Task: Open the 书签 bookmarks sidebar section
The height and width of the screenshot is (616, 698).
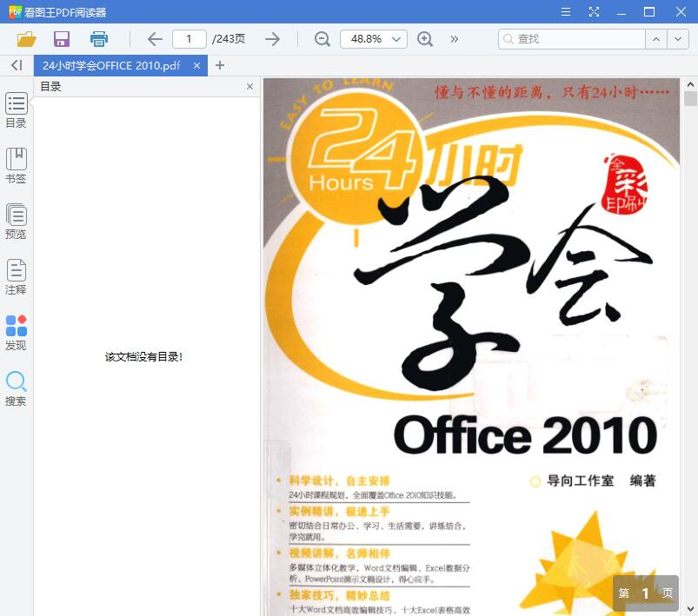Action: click(x=16, y=166)
